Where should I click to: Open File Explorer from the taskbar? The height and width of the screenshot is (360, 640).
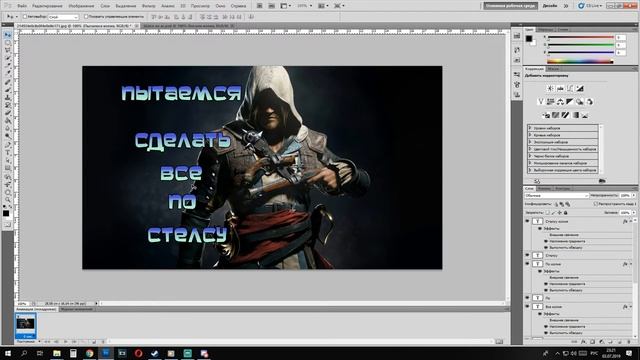click(x=57, y=353)
